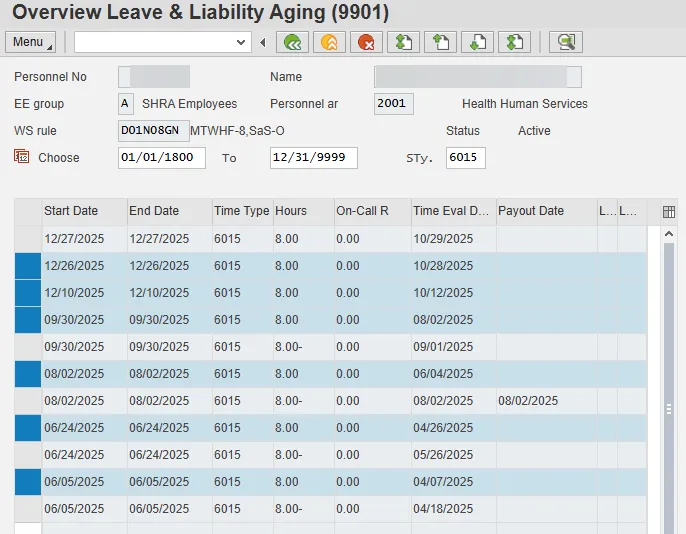This screenshot has height=534, width=686.
Task: Go to the next page icon
Action: pos(478,42)
